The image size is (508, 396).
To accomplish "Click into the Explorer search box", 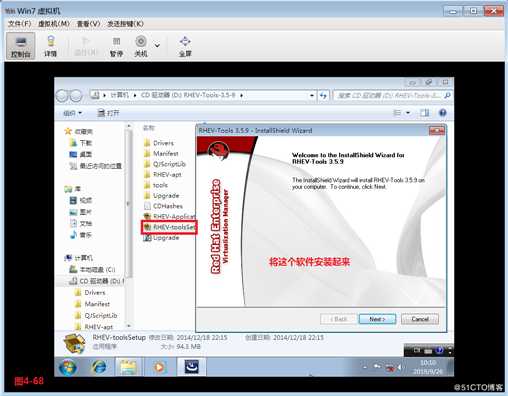I will coord(388,95).
